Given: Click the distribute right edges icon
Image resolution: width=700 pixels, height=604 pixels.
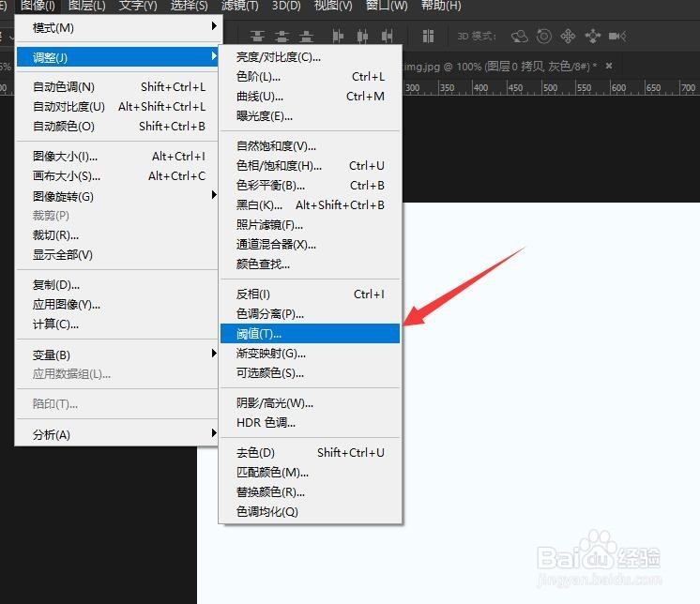Looking at the screenshot, I should 387,37.
